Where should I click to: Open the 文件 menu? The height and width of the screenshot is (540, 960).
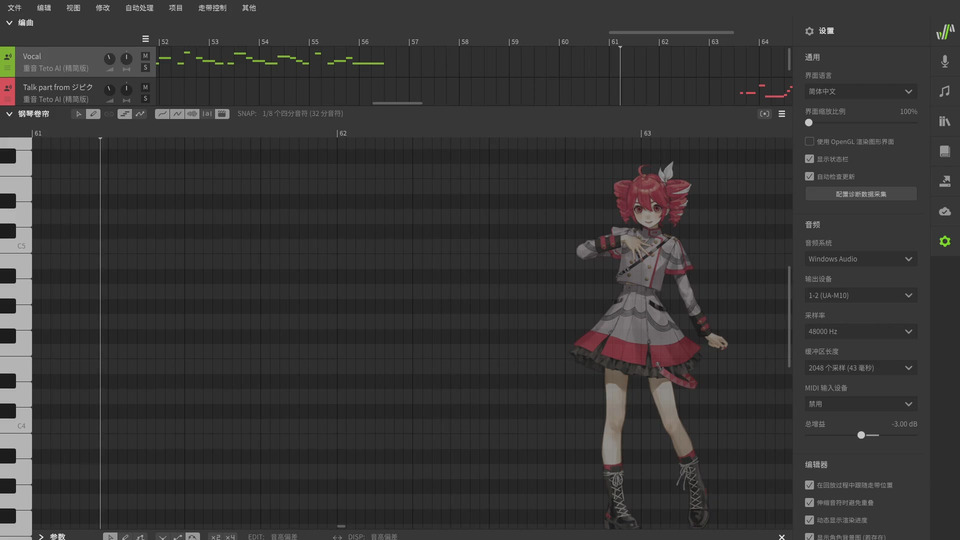click(14, 8)
